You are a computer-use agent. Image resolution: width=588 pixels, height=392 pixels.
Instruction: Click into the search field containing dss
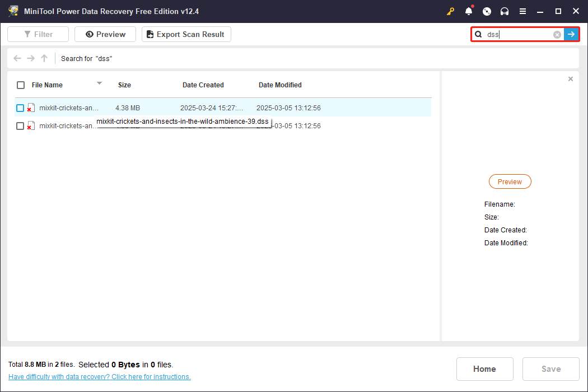point(518,35)
